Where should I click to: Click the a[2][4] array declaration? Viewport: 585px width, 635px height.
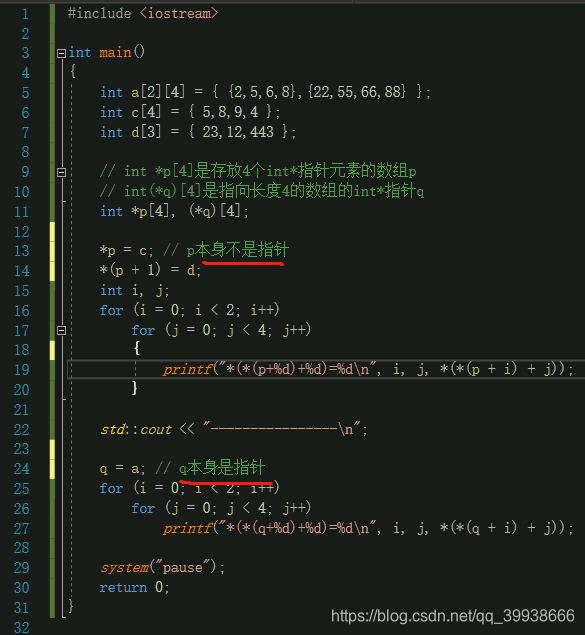[265, 92]
